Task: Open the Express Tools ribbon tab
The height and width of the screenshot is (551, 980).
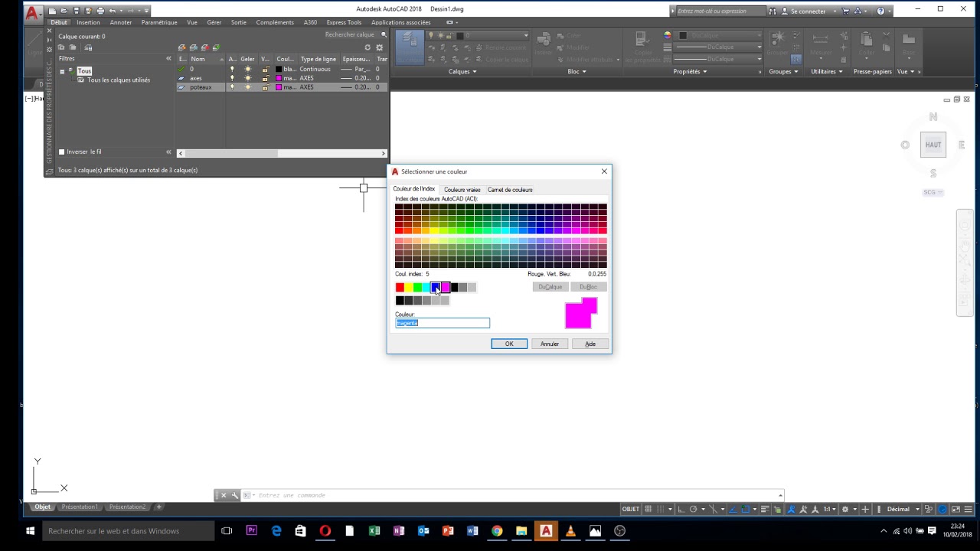Action: click(x=344, y=22)
